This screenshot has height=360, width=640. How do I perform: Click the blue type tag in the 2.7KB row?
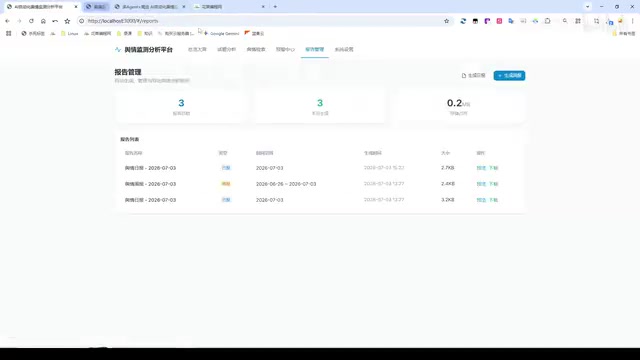226,168
